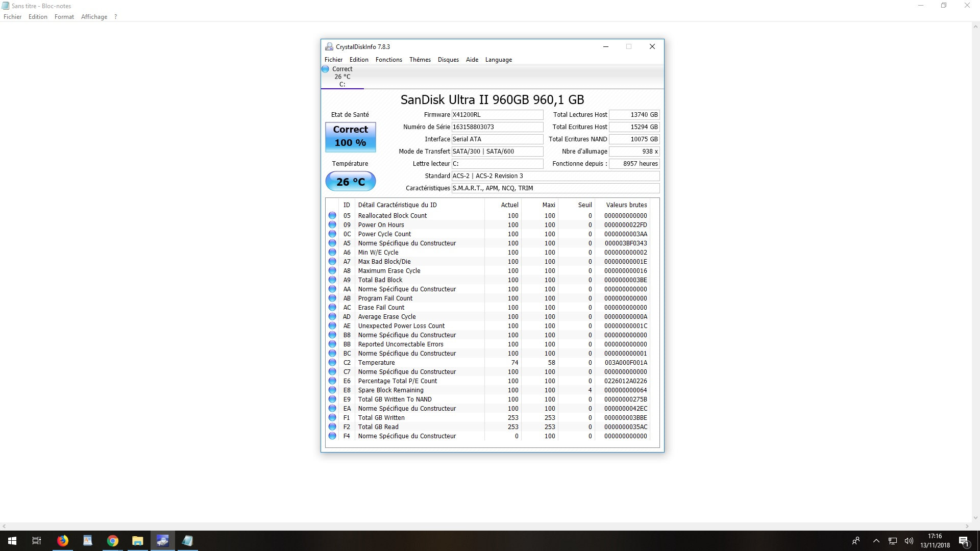Click the volume icon in the system tray
This screenshot has height=551, width=980.
pos(909,541)
